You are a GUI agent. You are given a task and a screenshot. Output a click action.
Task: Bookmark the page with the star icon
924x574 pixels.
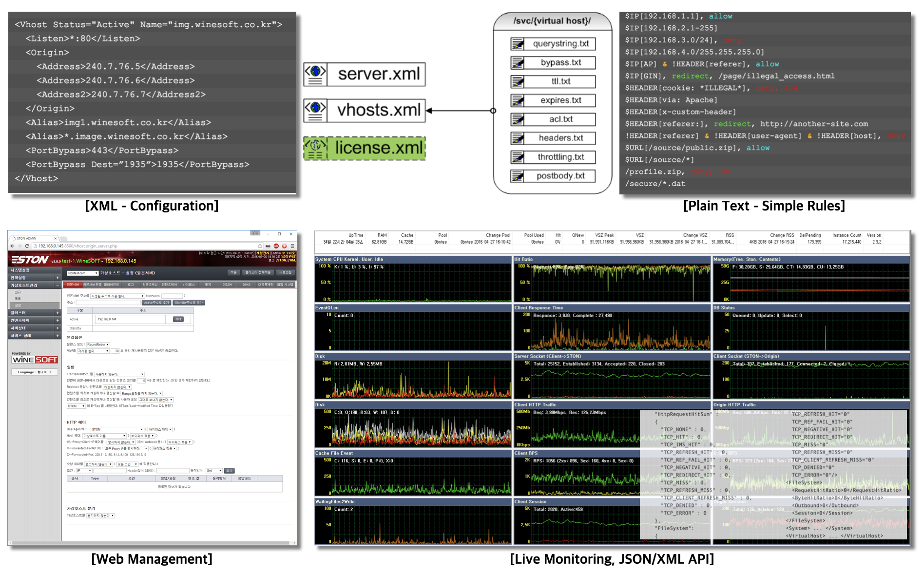coord(260,246)
